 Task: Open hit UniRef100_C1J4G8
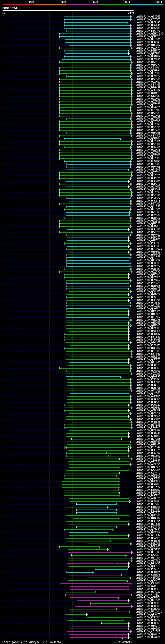coord(148,85)
